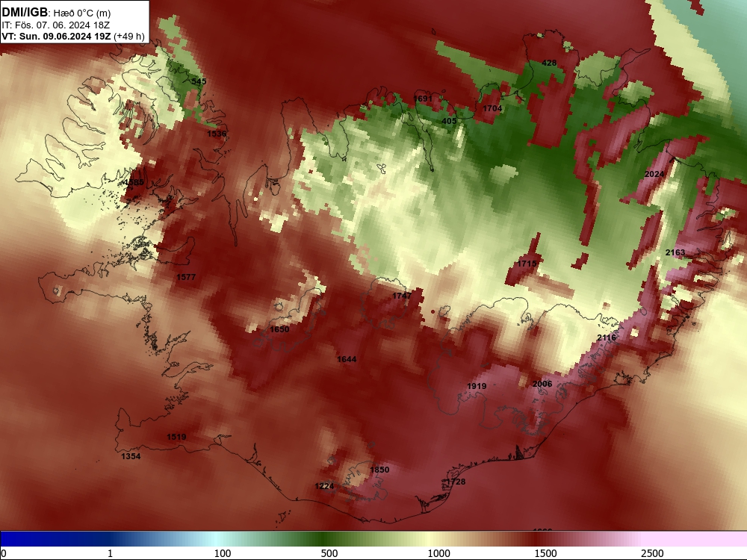Click the 2500 scale tick label
This screenshot has height=560, width=747.
coord(652,553)
